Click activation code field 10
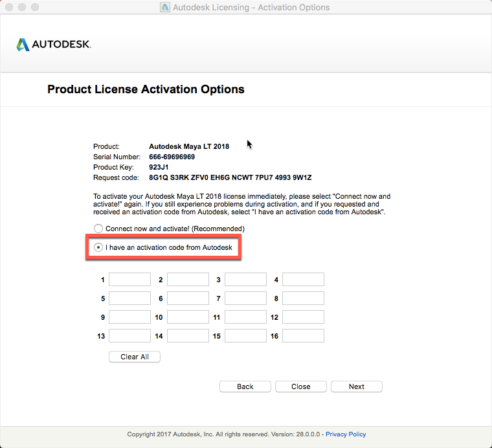 tap(188, 317)
